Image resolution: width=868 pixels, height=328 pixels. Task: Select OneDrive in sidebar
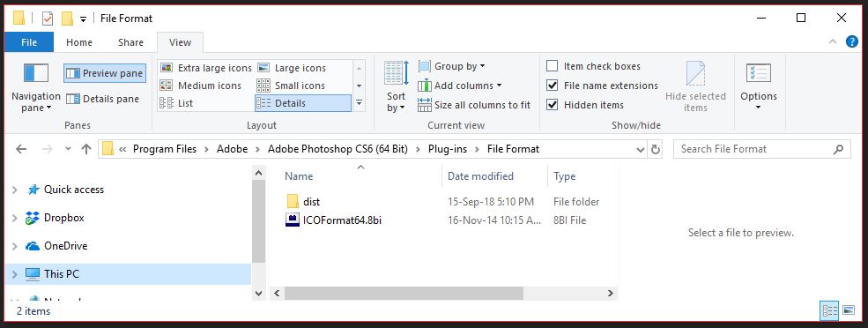[x=65, y=246]
